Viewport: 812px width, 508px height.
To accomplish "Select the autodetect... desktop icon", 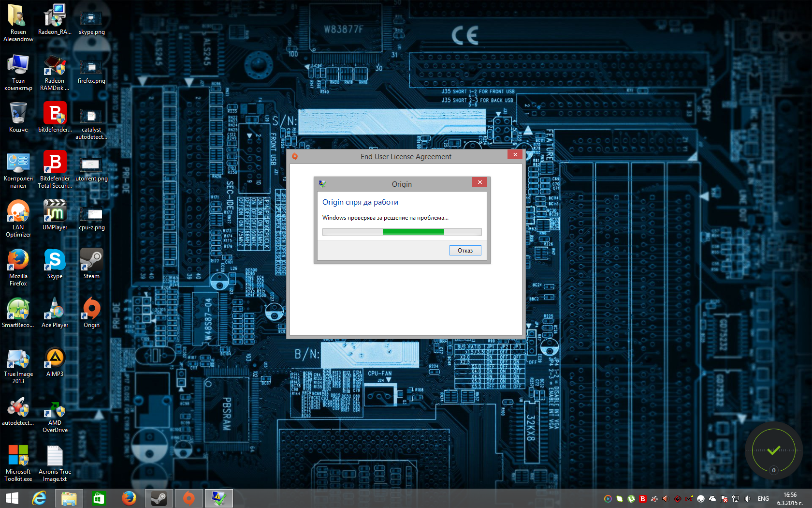I will (x=18, y=410).
